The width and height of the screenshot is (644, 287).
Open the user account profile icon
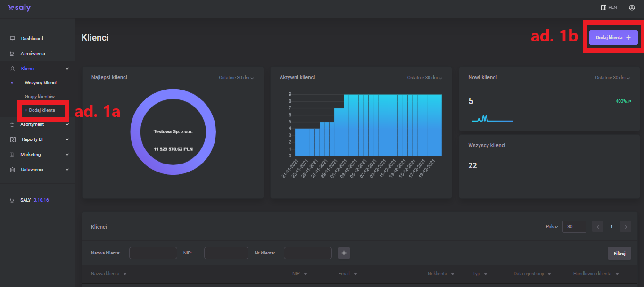click(x=632, y=8)
